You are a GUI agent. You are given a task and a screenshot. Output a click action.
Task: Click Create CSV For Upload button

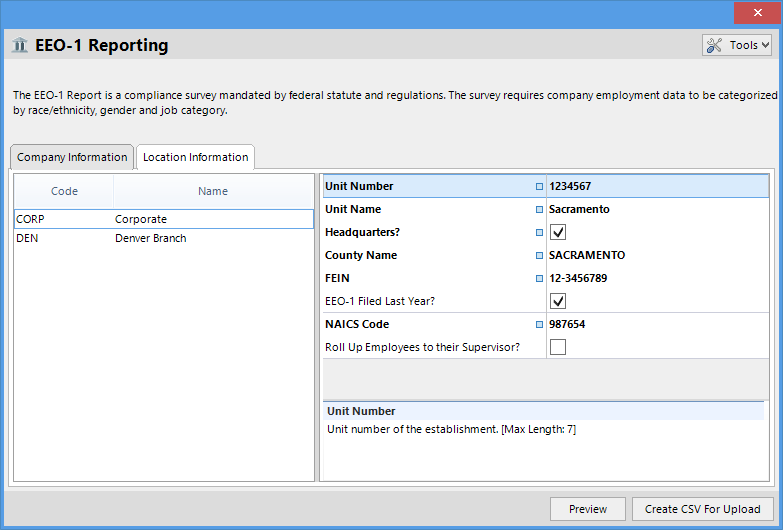click(x=703, y=509)
